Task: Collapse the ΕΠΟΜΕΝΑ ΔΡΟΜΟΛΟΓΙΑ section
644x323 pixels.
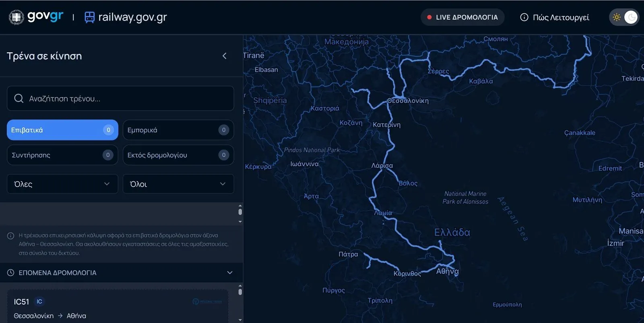Action: pos(230,273)
